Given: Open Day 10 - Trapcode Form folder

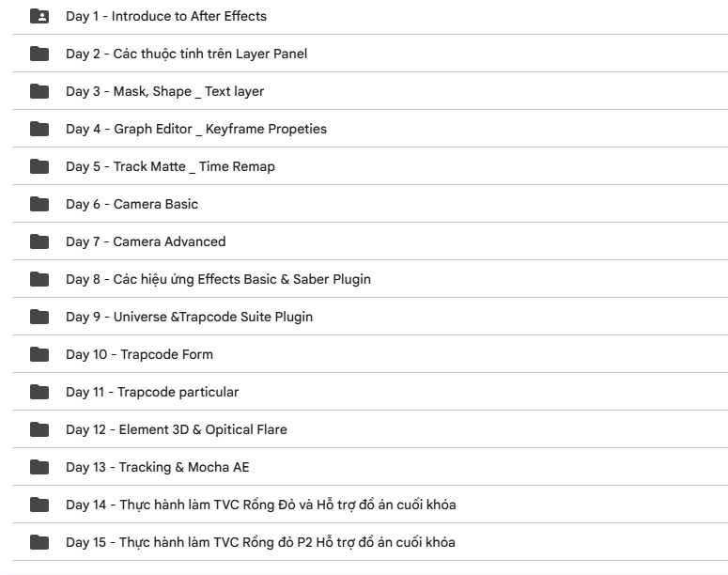Looking at the screenshot, I should (x=139, y=354).
